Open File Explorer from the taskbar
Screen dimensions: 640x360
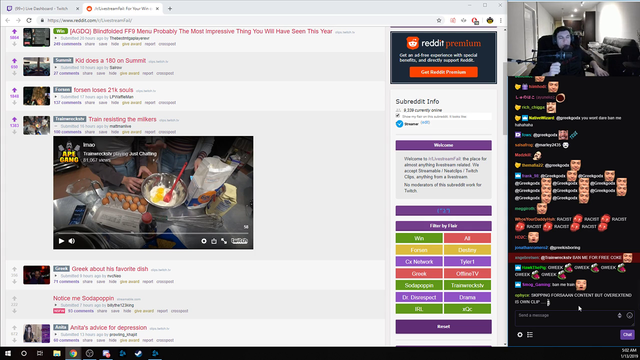57,353
